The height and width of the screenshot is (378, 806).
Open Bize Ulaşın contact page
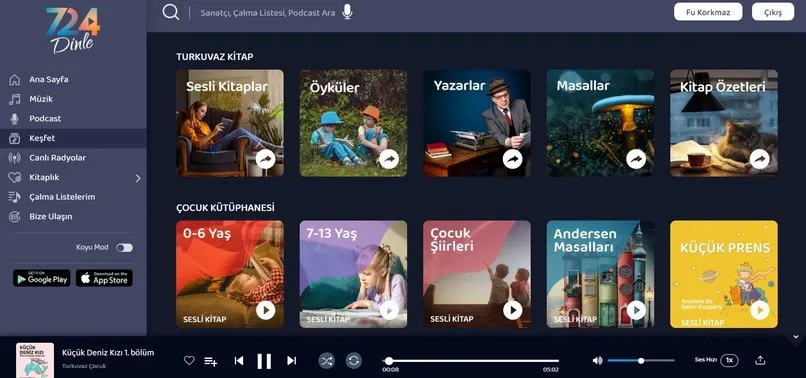(50, 217)
